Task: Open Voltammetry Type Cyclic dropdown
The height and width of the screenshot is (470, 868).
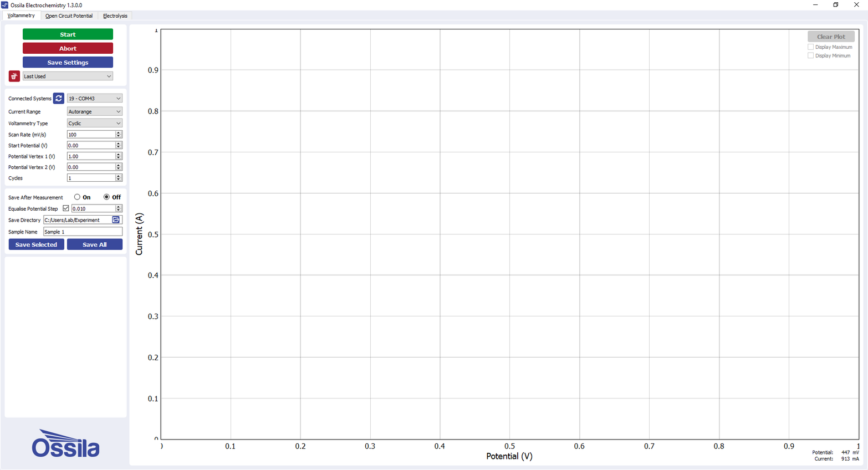Action: point(94,124)
